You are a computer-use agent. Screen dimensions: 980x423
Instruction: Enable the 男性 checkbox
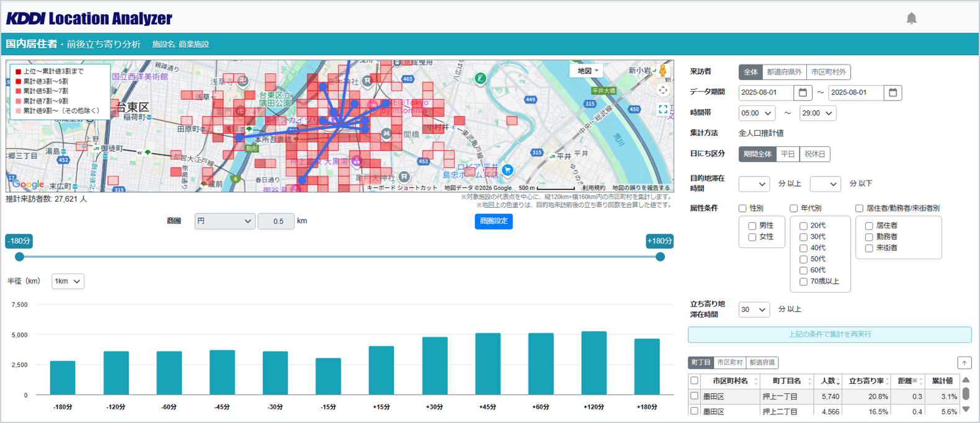click(x=752, y=226)
